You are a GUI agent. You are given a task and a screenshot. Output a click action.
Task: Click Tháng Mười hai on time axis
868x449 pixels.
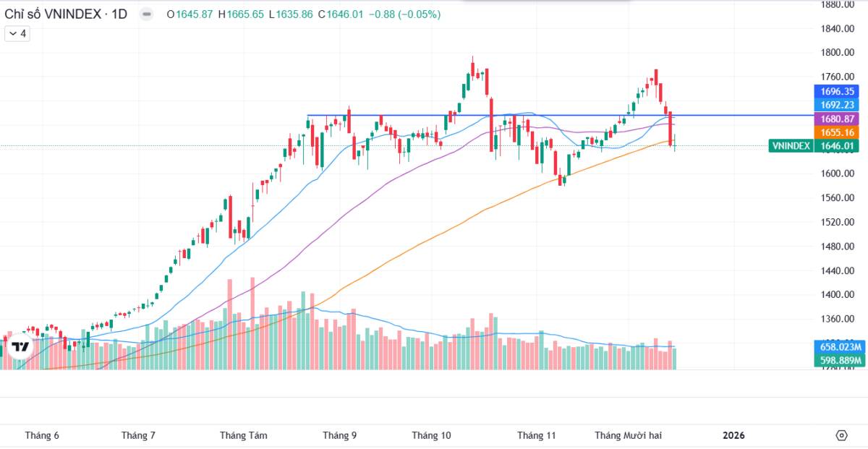pyautogui.click(x=629, y=435)
